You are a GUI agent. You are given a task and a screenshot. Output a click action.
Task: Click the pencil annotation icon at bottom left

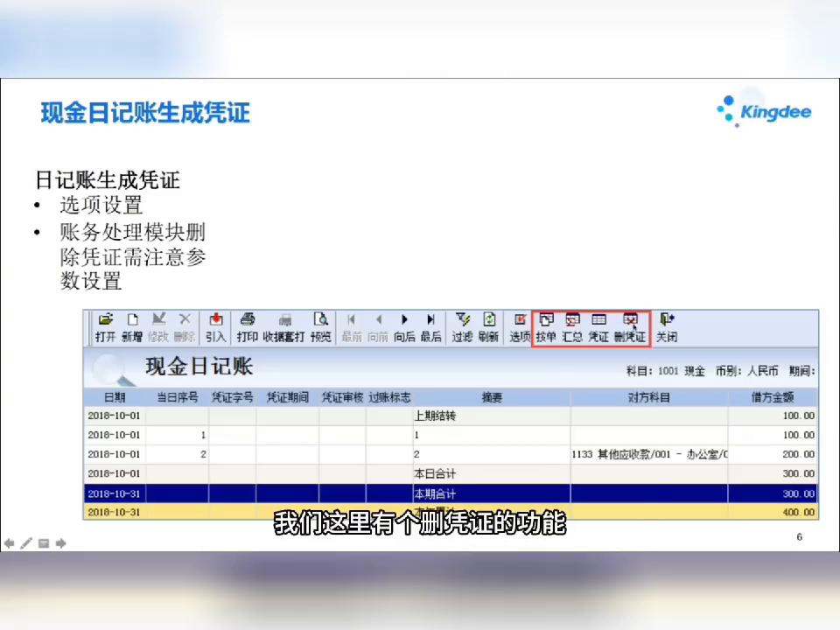point(27,543)
